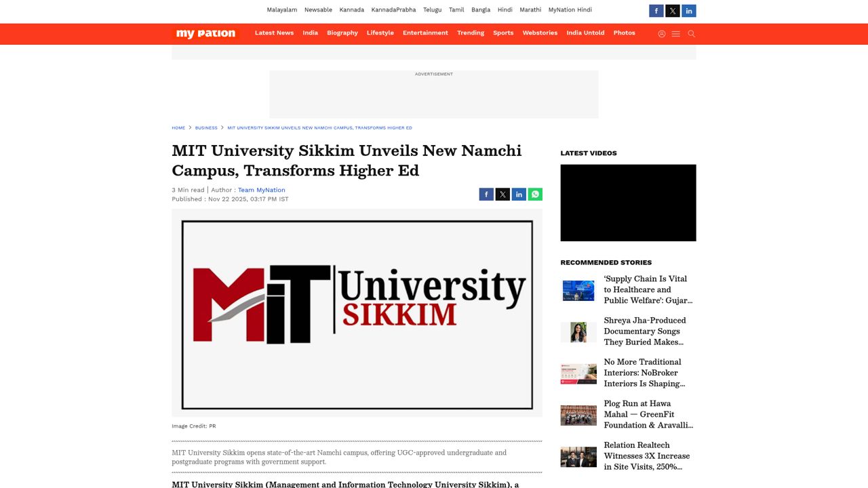Play the Latest Videos player

pyautogui.click(x=628, y=203)
